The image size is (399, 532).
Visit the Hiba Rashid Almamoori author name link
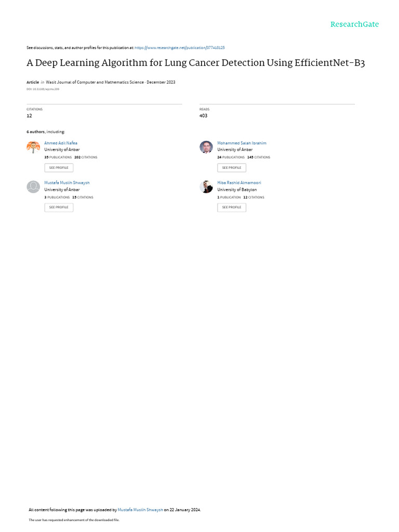(239, 183)
